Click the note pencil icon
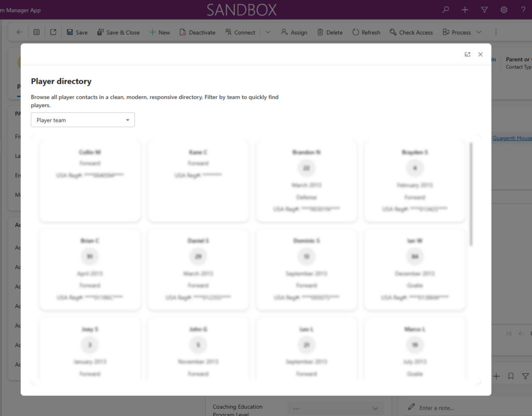 pos(411,407)
